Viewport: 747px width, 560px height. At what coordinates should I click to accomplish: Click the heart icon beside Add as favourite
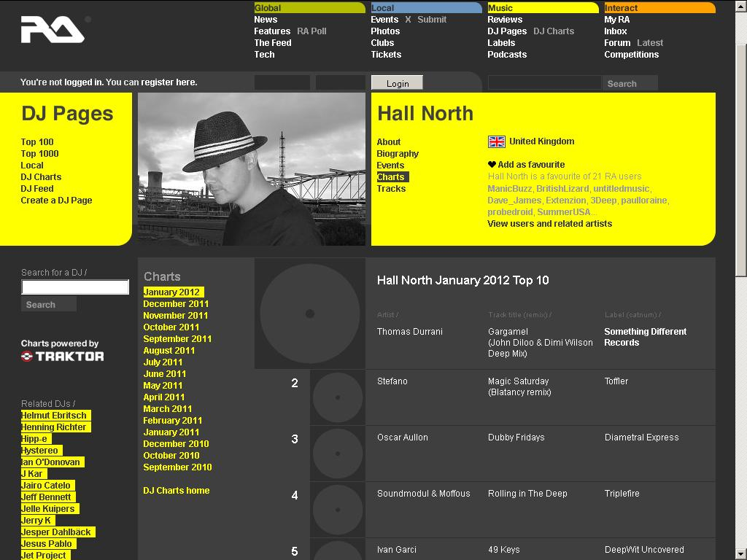click(492, 164)
